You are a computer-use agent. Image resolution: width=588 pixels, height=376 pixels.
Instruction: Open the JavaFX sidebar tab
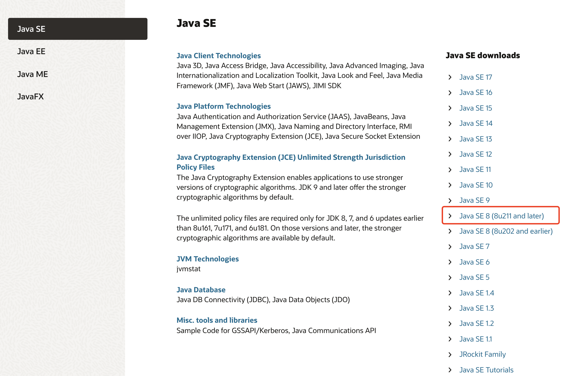[x=30, y=97]
